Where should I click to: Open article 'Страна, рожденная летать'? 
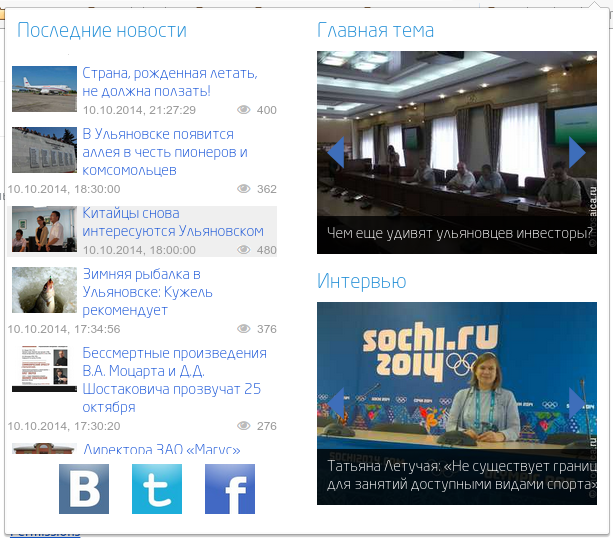tap(169, 82)
